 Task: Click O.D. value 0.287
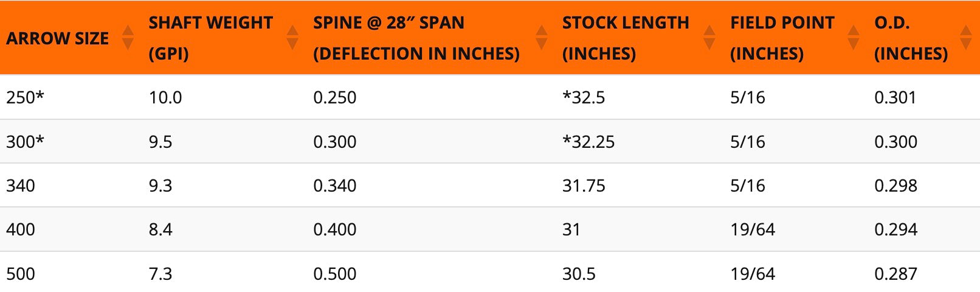pyautogui.click(x=895, y=274)
